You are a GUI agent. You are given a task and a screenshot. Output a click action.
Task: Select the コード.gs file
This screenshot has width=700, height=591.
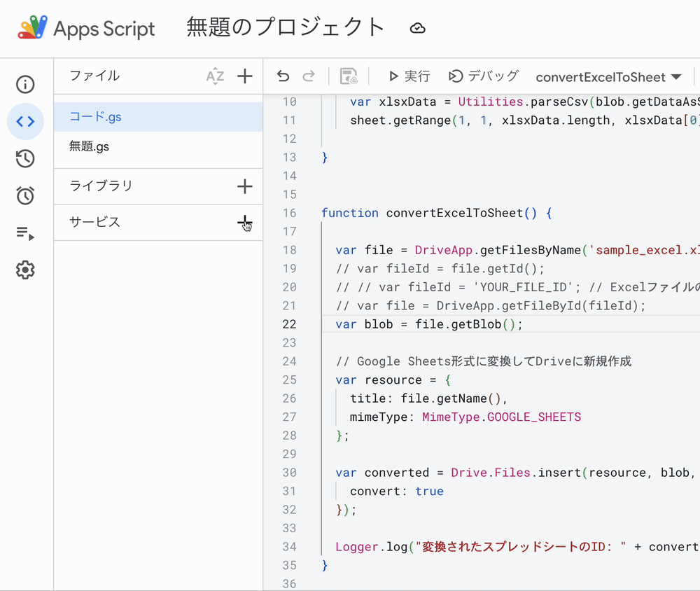point(158,117)
